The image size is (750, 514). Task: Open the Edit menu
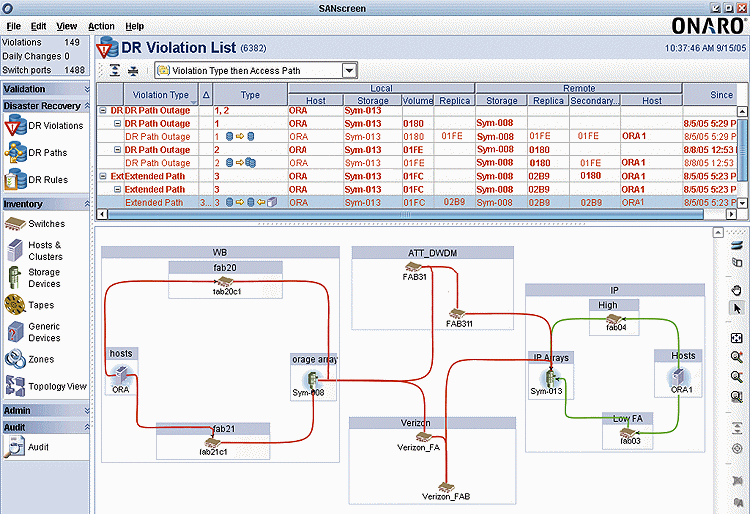38,26
